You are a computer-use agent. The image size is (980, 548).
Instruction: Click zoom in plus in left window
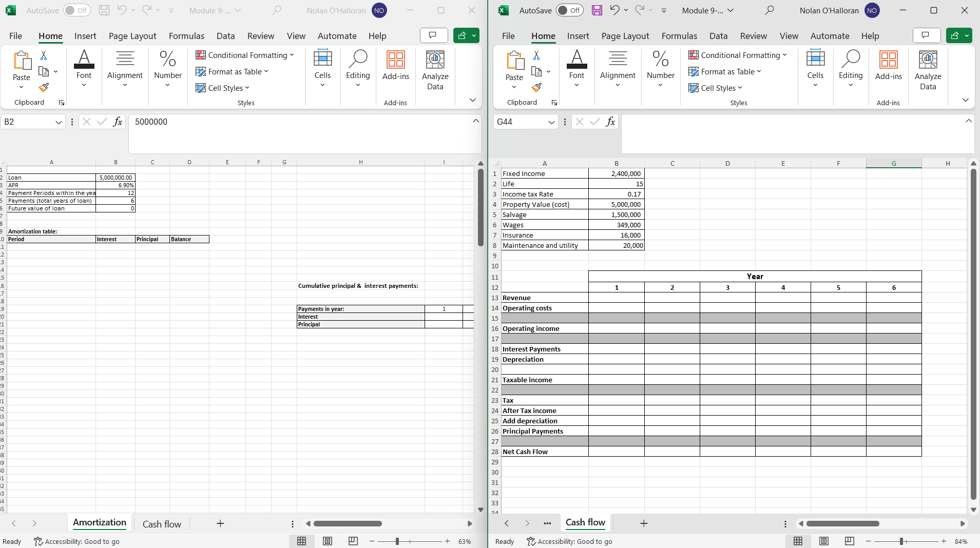(448, 541)
